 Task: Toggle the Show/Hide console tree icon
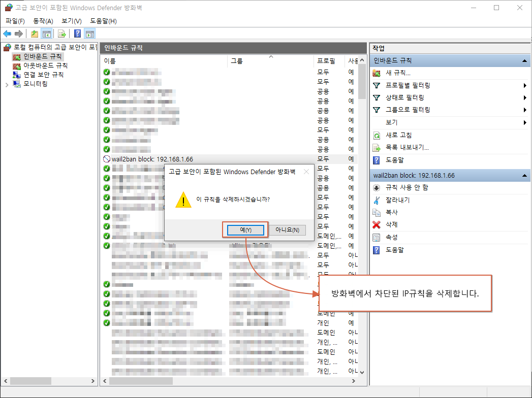tap(46, 34)
